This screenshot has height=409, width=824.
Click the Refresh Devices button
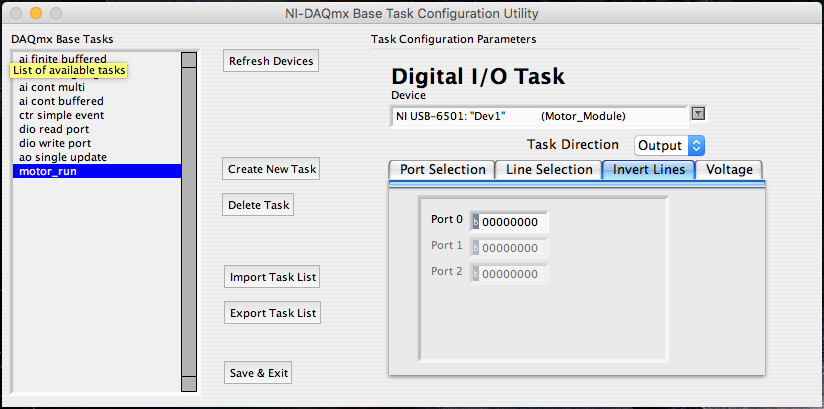tap(271, 61)
